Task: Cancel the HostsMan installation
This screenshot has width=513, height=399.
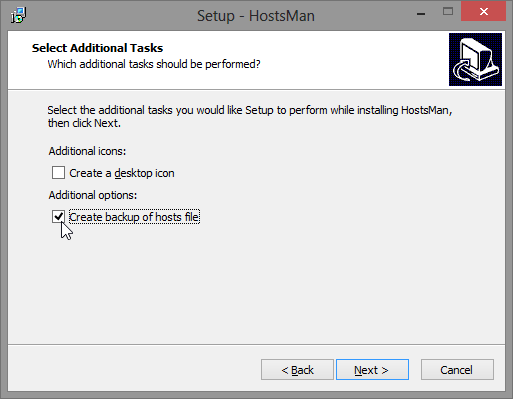Action: 457,370
